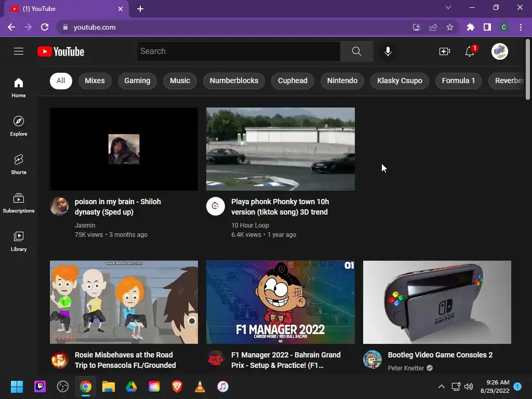Open the Chrome extensions puzzle icon

[x=470, y=27]
